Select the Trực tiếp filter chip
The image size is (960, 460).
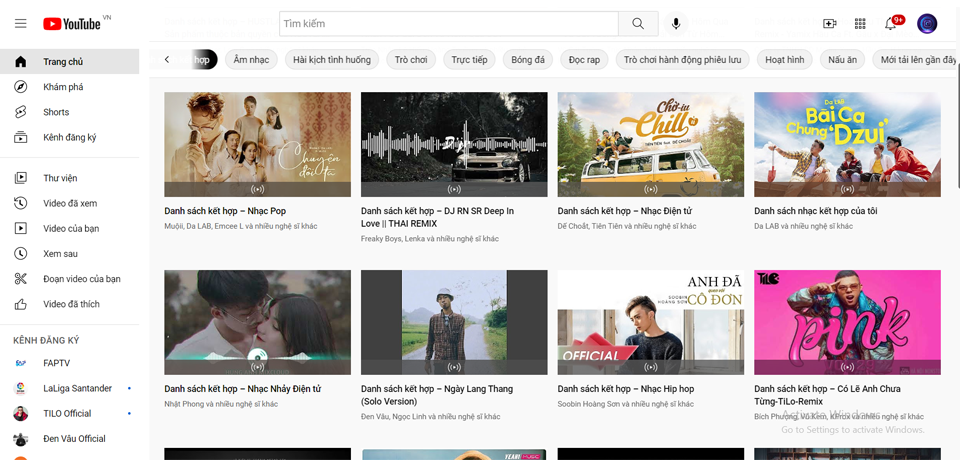coord(470,59)
